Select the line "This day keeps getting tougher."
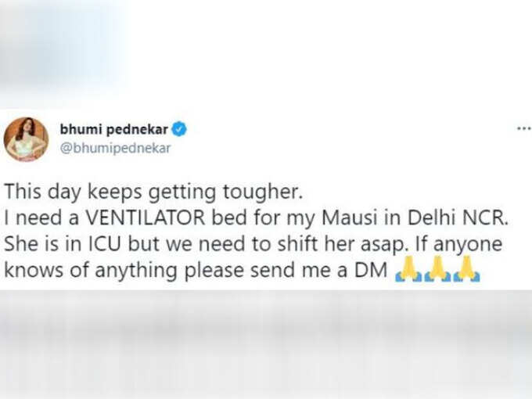Viewport: 532px width, 399px height. click(x=153, y=192)
